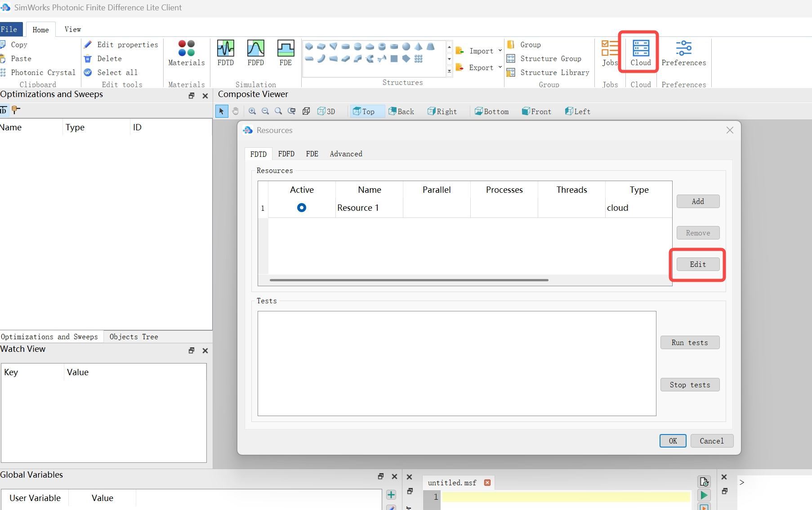Activate the pan hand tool
The width and height of the screenshot is (812, 510).
point(235,111)
